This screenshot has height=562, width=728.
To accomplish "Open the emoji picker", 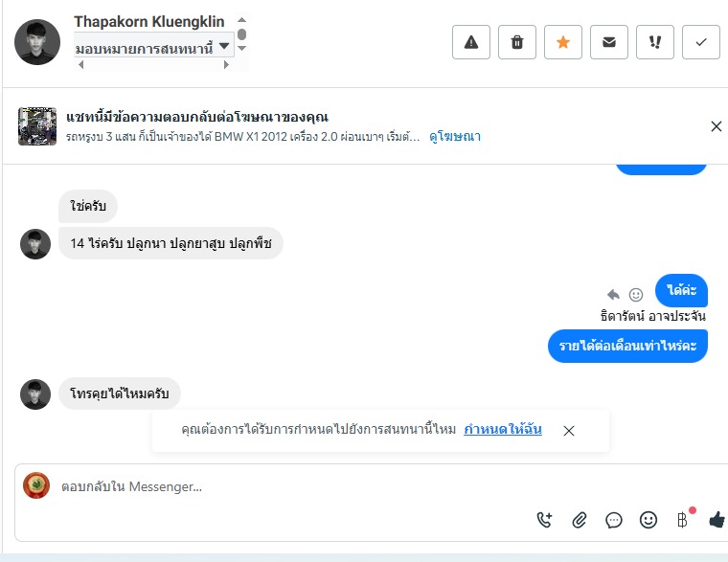I will click(648, 520).
